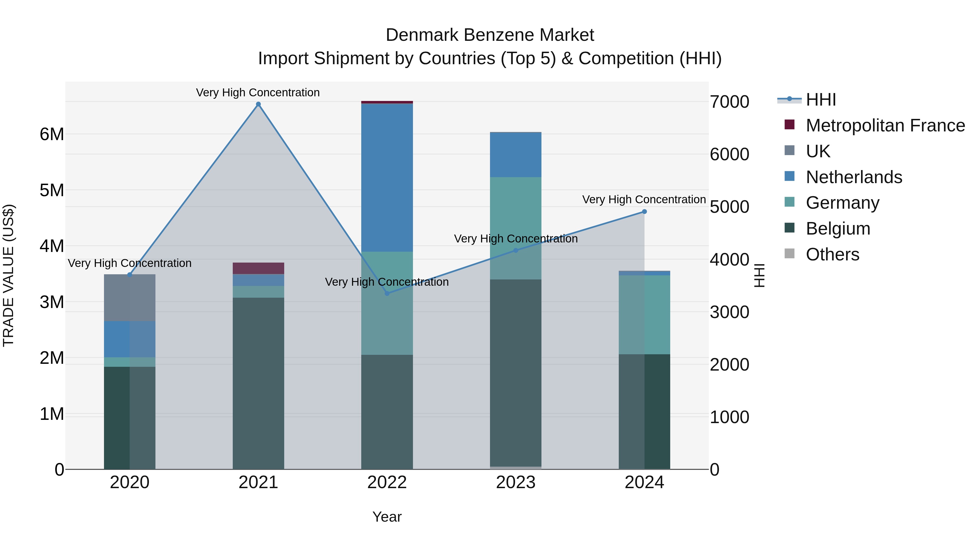
Task: Click Belgium dark green legend swatch
Action: click(789, 227)
